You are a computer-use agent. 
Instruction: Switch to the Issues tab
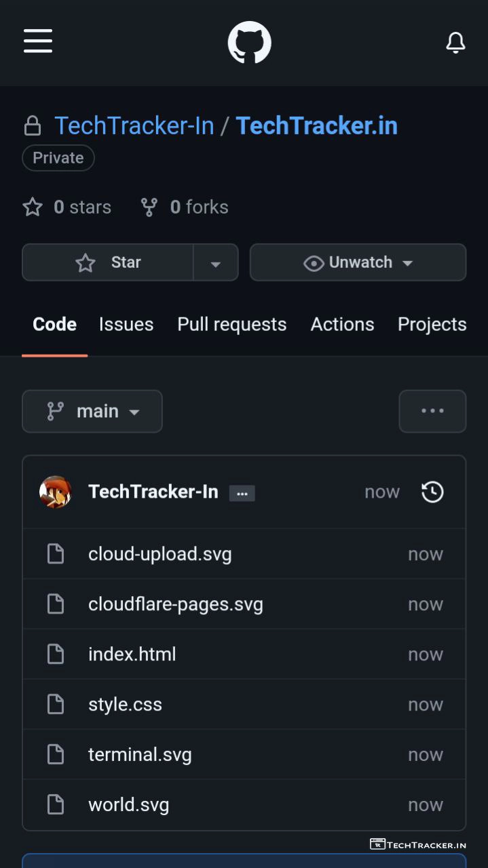tap(126, 324)
